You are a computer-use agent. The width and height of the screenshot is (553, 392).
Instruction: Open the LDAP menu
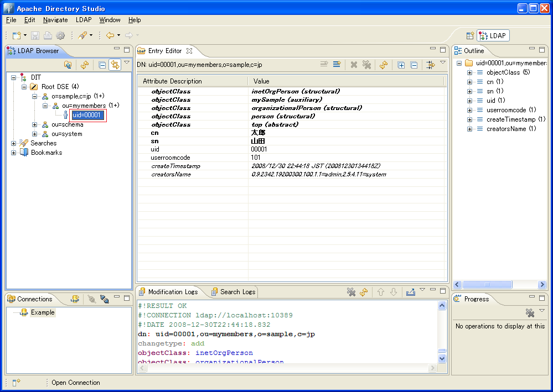point(84,20)
